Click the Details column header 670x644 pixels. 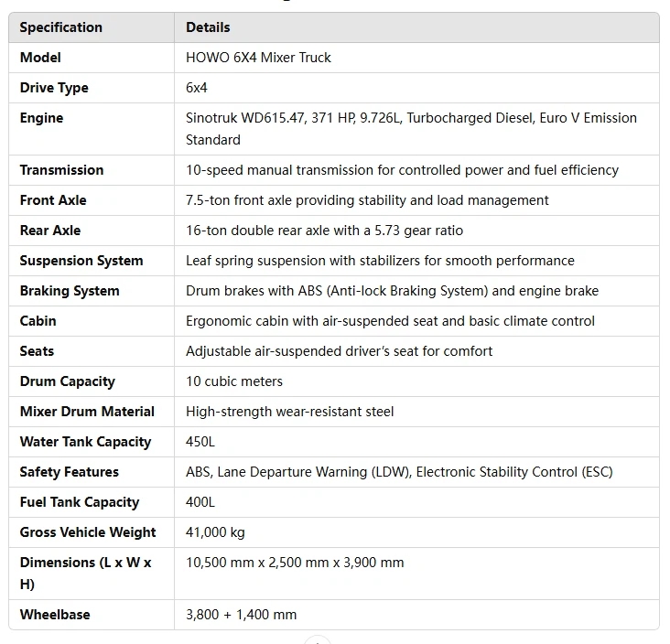click(208, 27)
